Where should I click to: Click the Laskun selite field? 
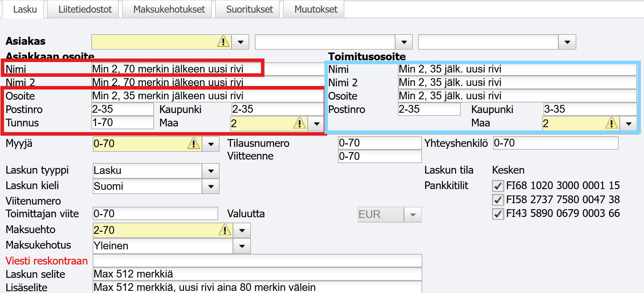click(x=257, y=274)
